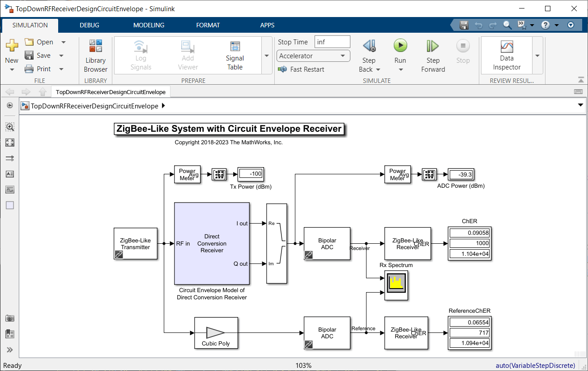Open the Accelerator simulation mode dropdown

pos(313,56)
